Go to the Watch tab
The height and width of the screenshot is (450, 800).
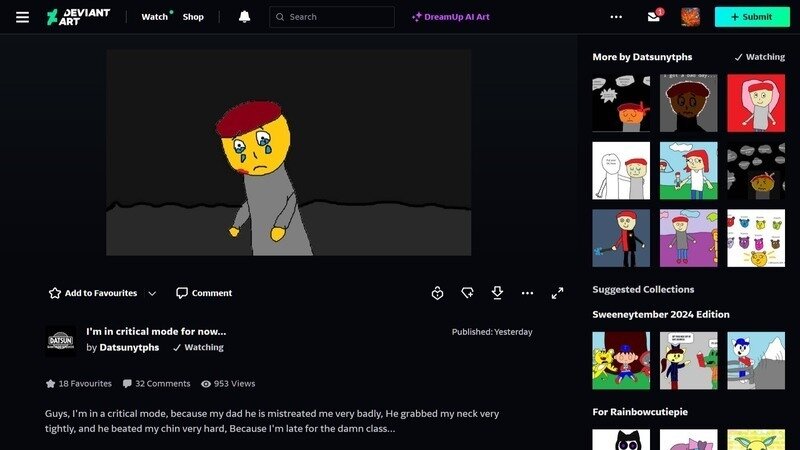point(155,17)
